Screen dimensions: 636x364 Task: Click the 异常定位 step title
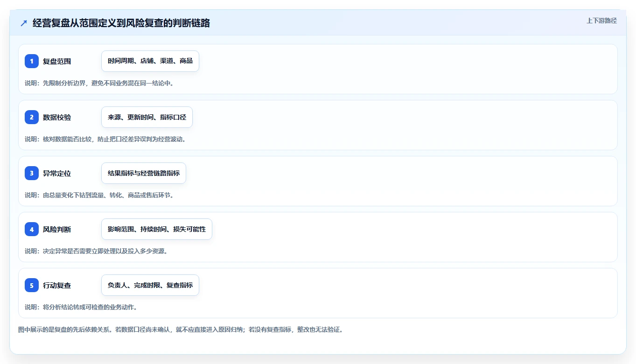pos(57,173)
